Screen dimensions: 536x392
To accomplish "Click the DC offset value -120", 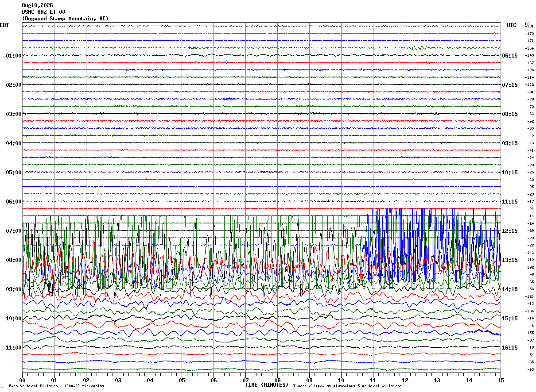I will [529, 296].
